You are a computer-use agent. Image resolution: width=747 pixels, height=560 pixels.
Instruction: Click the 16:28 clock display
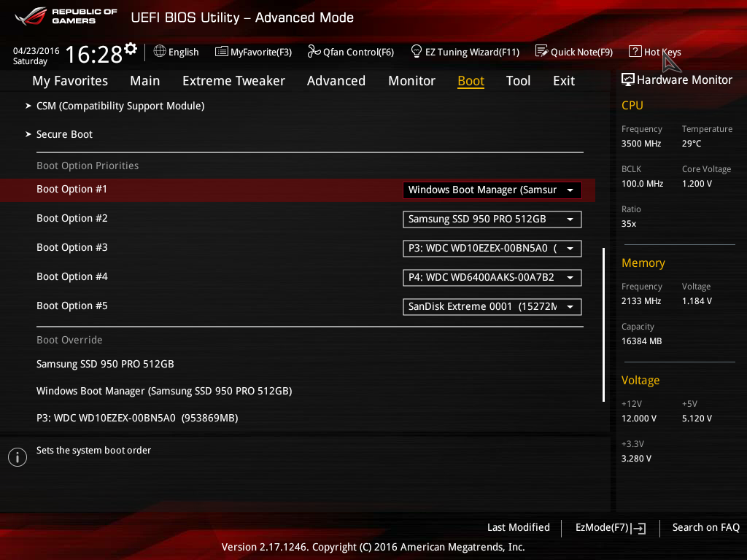pyautogui.click(x=94, y=54)
